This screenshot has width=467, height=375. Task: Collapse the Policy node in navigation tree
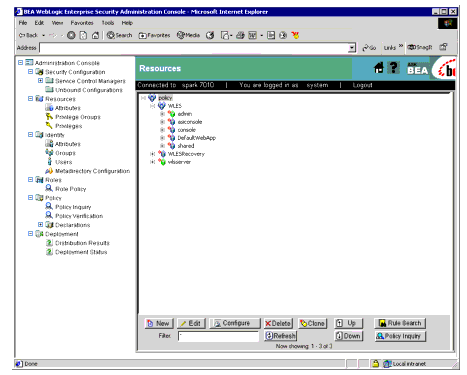coord(30,197)
